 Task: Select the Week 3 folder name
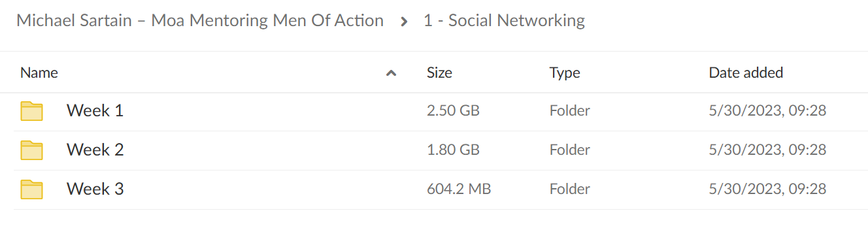point(95,189)
